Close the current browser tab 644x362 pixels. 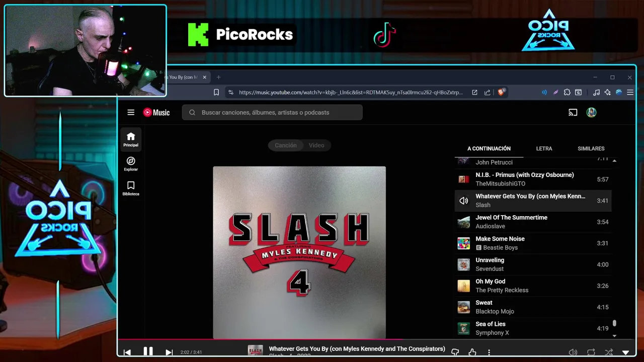[204, 77]
